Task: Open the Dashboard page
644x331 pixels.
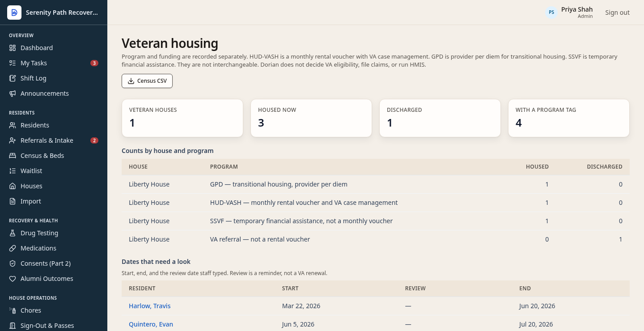Action: pyautogui.click(x=54, y=48)
